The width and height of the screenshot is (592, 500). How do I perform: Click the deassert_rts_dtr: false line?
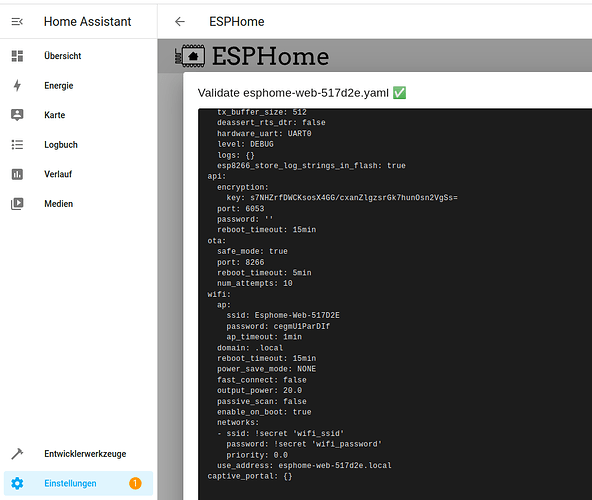[x=271, y=122]
